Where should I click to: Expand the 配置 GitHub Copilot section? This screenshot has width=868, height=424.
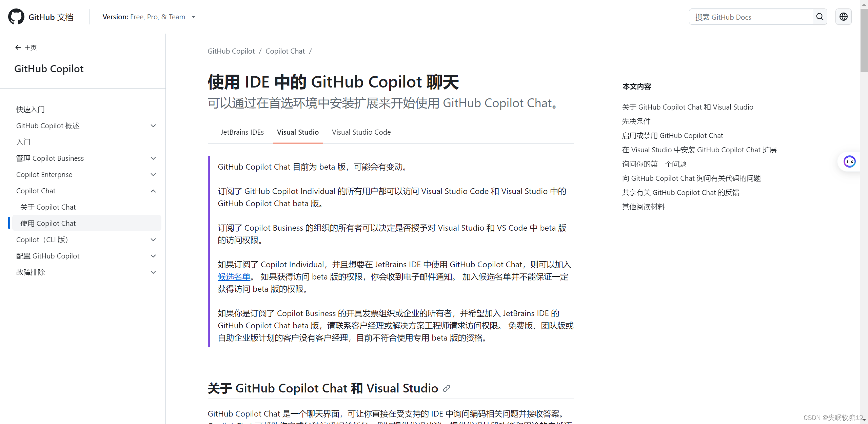pos(153,256)
